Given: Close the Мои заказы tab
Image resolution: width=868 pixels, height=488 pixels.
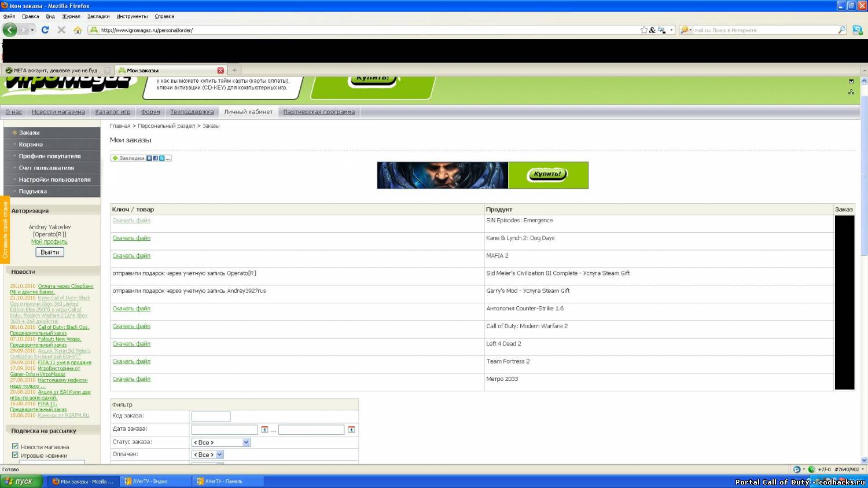Looking at the screenshot, I should tap(220, 70).
